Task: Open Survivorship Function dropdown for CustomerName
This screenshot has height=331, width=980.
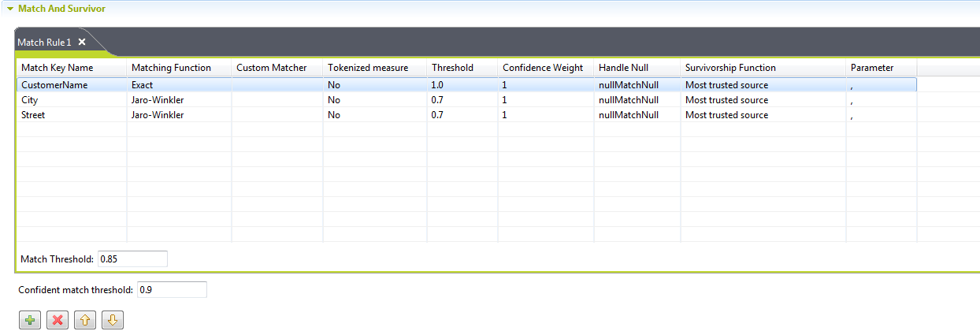Action: [x=761, y=84]
